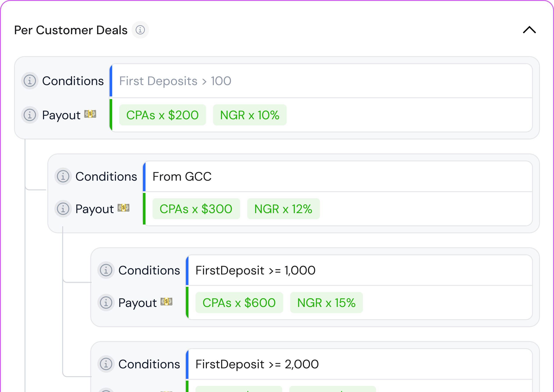Select the NGR x 15% payout tag
The width and height of the screenshot is (554, 392).
tap(326, 303)
